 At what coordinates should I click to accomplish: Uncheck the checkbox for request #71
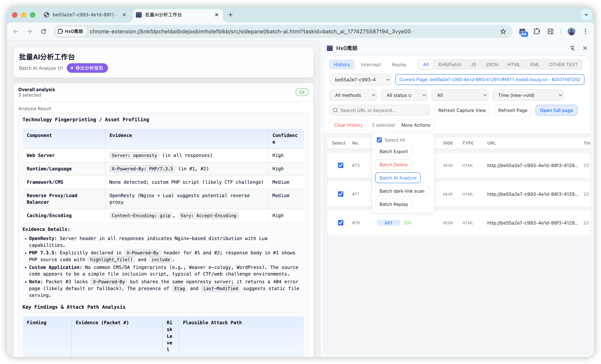pyautogui.click(x=340, y=194)
